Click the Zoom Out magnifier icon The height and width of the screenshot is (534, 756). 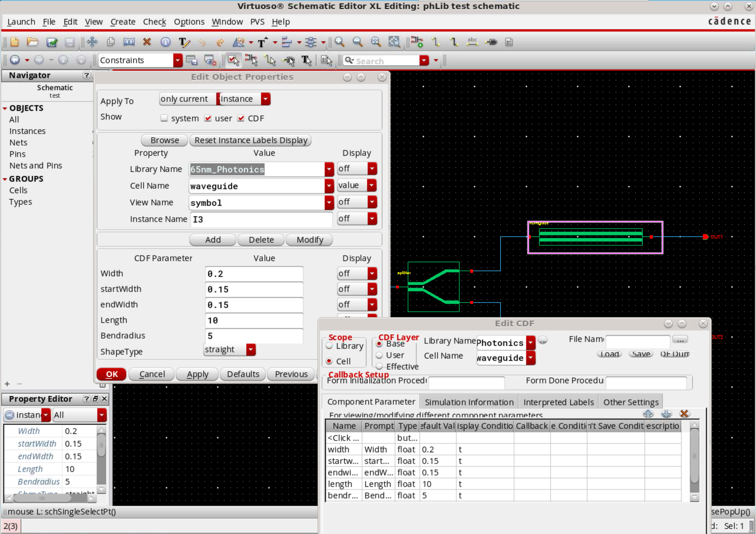[x=357, y=42]
